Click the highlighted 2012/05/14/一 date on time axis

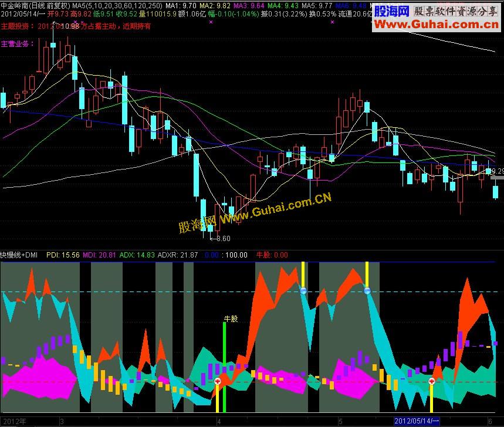(x=417, y=421)
